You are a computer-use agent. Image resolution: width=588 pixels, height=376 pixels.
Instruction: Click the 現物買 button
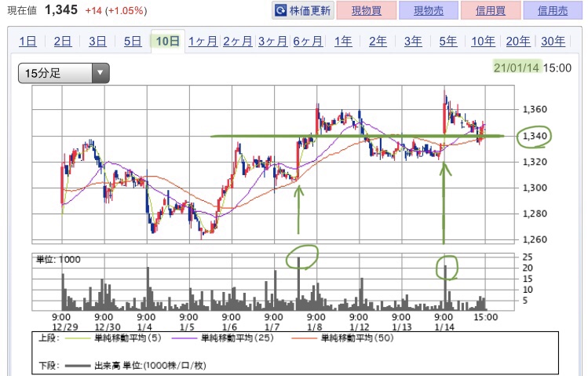(367, 10)
